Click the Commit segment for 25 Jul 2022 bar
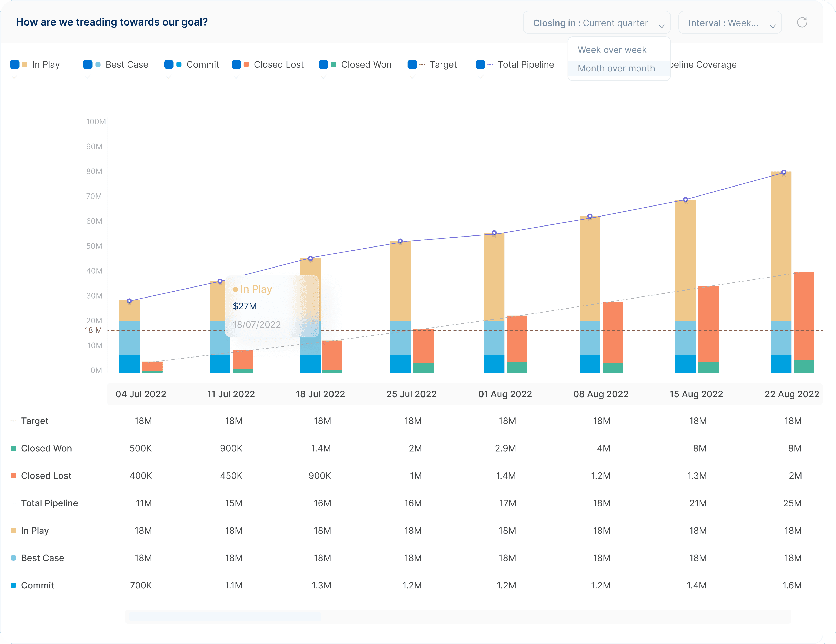This screenshot has width=836, height=644. coord(400,364)
